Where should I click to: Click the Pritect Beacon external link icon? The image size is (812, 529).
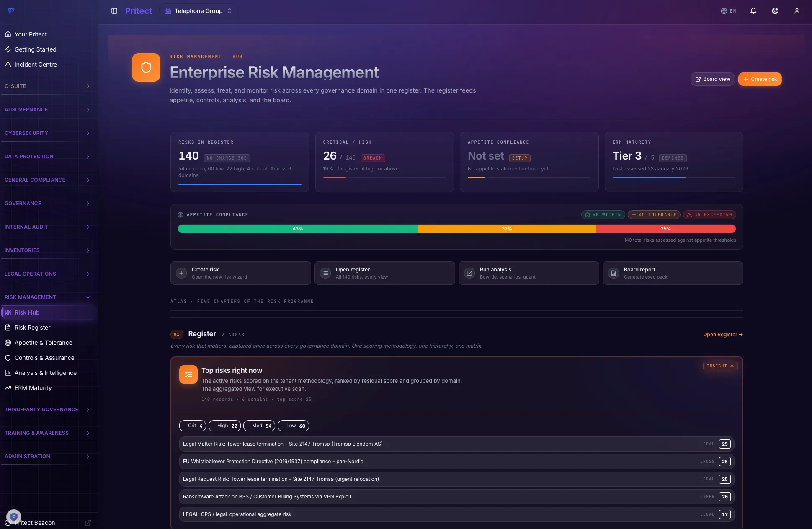[88, 523]
